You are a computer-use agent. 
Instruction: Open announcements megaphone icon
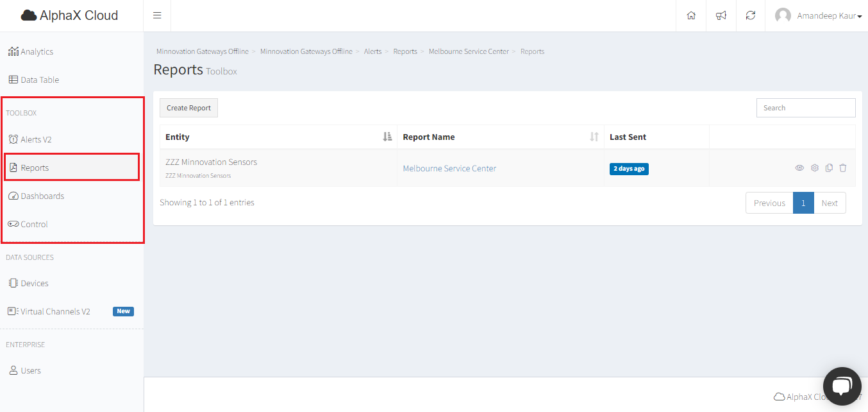click(721, 16)
